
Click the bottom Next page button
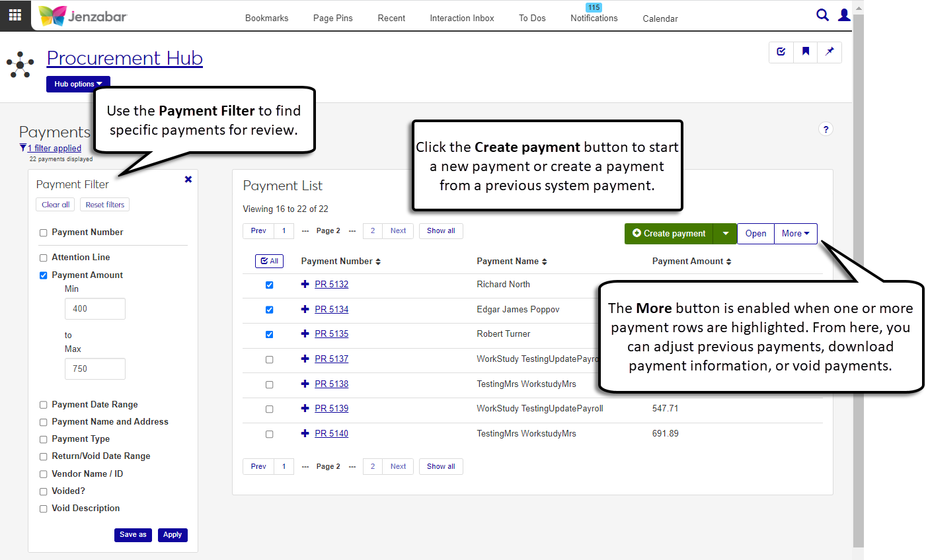[398, 467]
